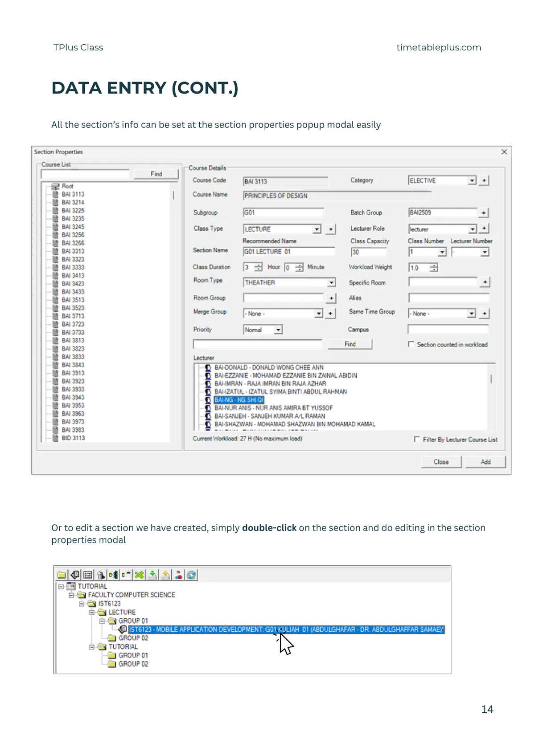Collapse the IST6123 tree node

click(x=82, y=604)
